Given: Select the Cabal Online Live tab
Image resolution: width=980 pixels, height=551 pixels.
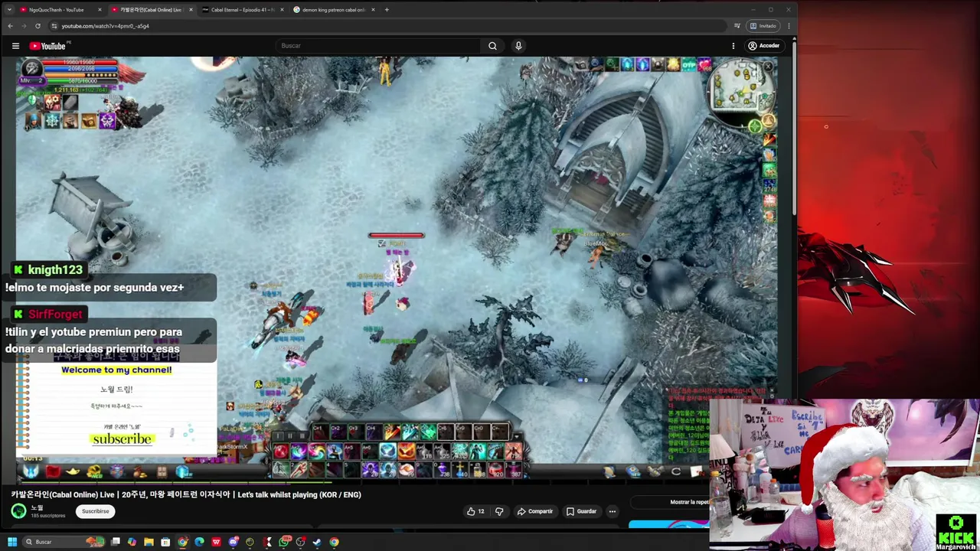Looking at the screenshot, I should click(151, 10).
